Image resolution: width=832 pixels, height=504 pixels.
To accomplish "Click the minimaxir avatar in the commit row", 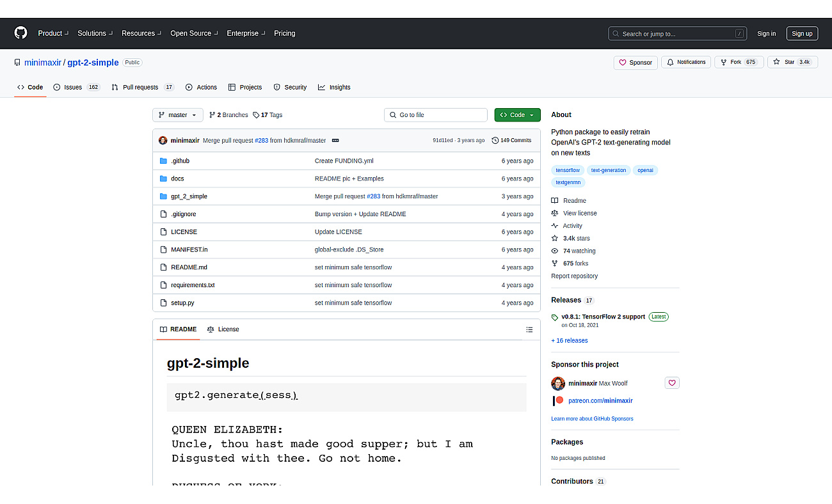I will [163, 140].
